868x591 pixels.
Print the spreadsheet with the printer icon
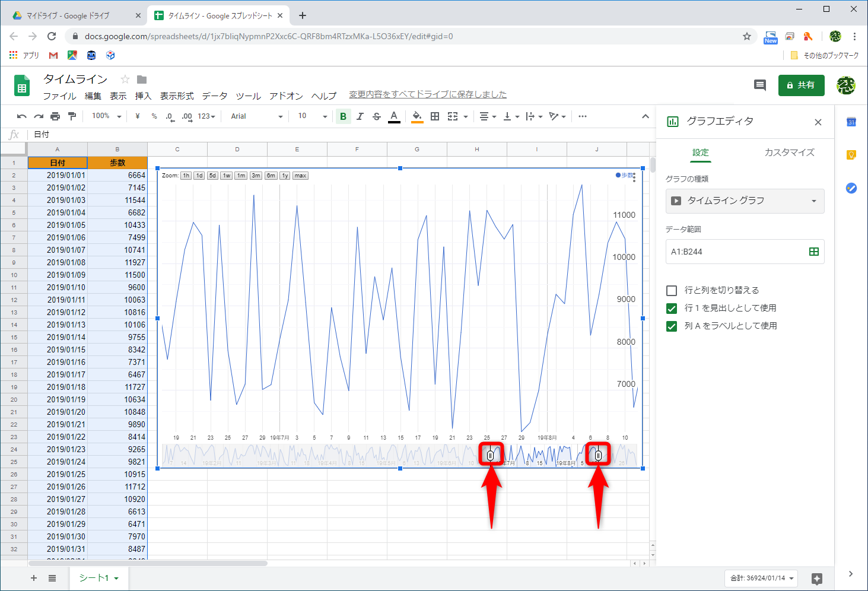pos(55,116)
